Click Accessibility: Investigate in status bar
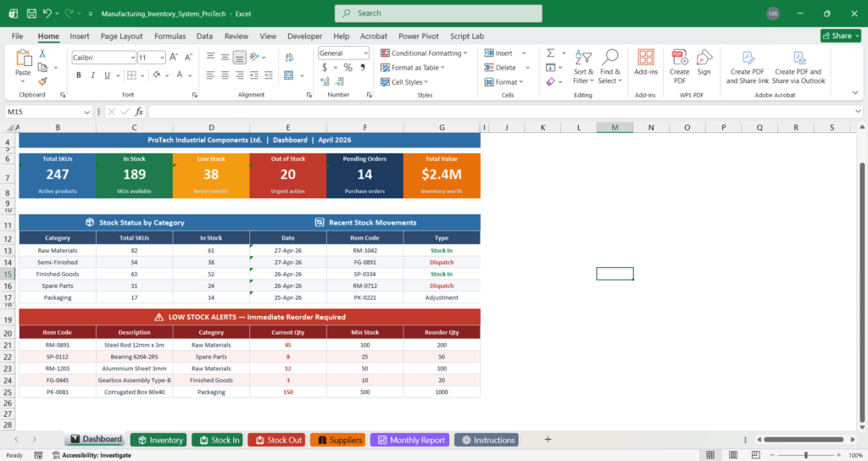The height and width of the screenshot is (461, 868). point(92,455)
